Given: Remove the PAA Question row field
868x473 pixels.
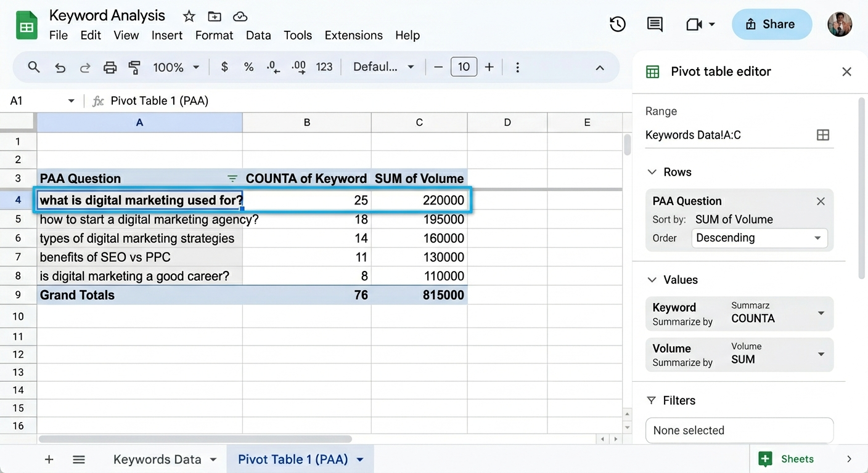Looking at the screenshot, I should coord(821,201).
